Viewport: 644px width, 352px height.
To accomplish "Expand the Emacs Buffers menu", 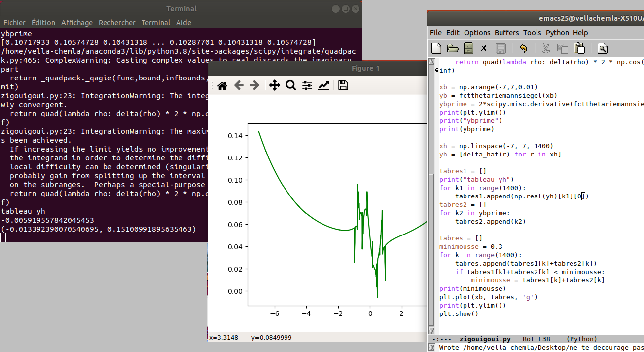I will click(506, 33).
